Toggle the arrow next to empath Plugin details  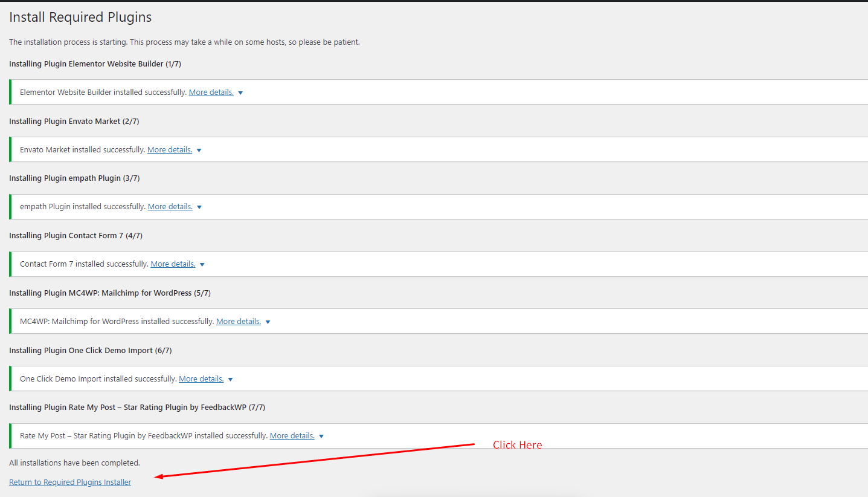[199, 207]
